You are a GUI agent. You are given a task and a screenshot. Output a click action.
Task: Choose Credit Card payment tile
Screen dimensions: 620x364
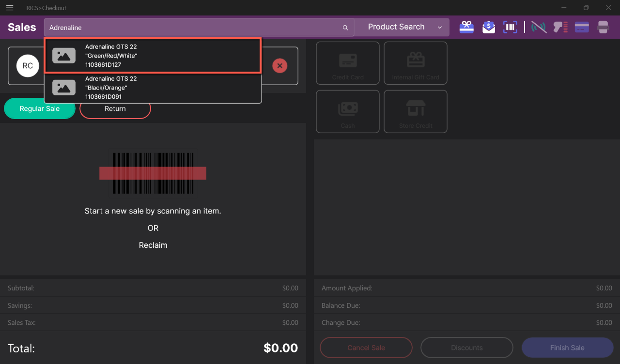(x=348, y=63)
